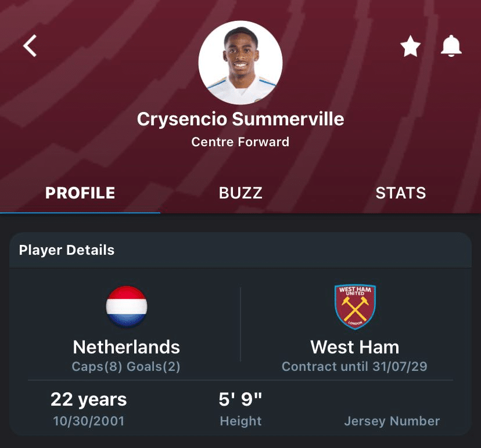
Task: Select the Player Details header
Action: pyautogui.click(x=67, y=250)
